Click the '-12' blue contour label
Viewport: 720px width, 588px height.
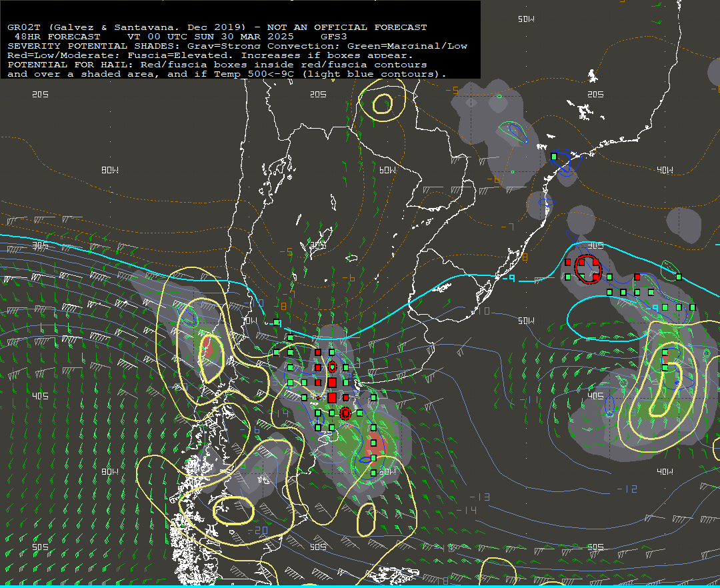pyautogui.click(x=627, y=489)
